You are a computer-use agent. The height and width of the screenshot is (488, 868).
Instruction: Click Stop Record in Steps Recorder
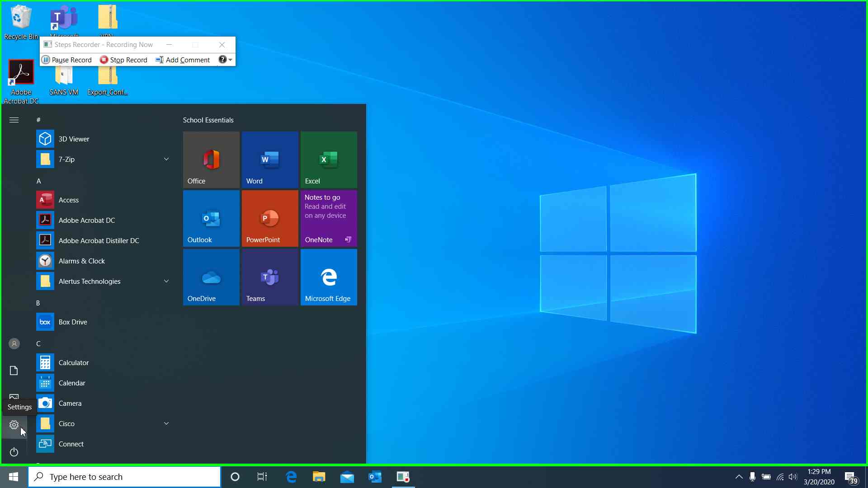tap(123, 60)
